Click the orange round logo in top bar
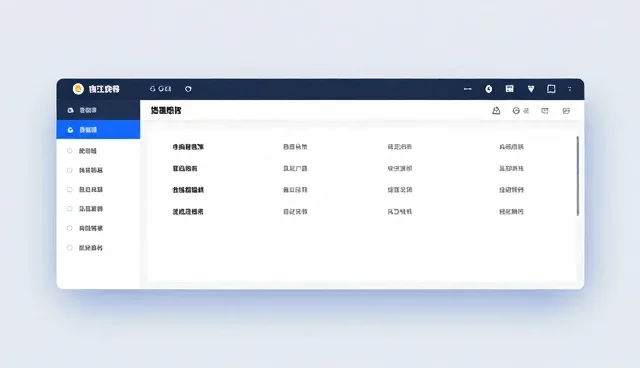Image resolution: width=640 pixels, height=368 pixels. pos(78,89)
